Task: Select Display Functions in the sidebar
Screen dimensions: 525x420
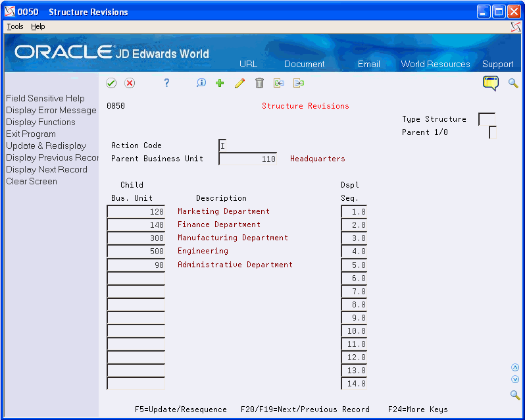Action: (41, 122)
